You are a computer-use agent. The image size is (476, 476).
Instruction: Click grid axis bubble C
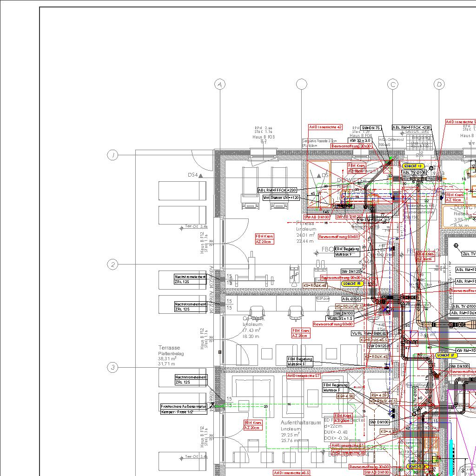[x=393, y=85]
